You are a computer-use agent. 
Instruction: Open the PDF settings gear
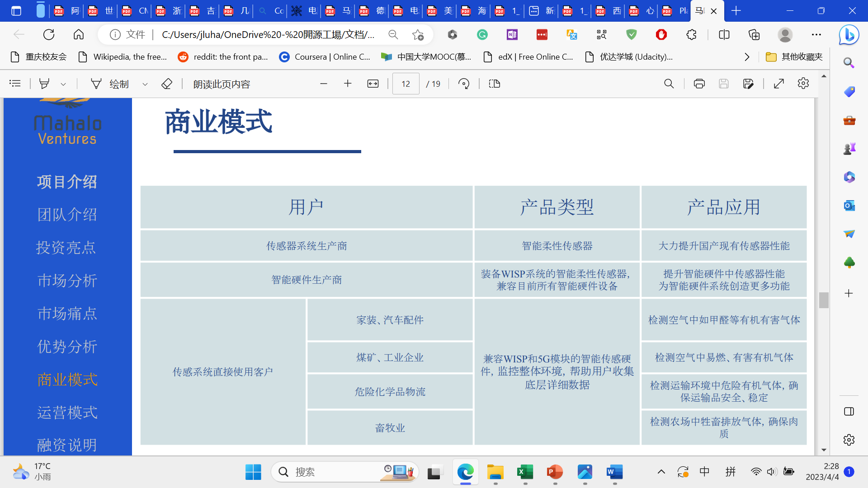803,84
